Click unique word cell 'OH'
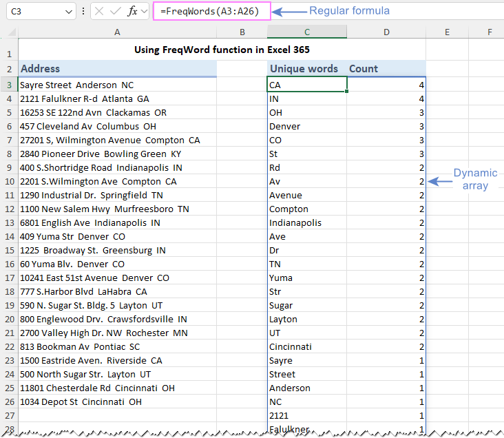 [x=307, y=112]
